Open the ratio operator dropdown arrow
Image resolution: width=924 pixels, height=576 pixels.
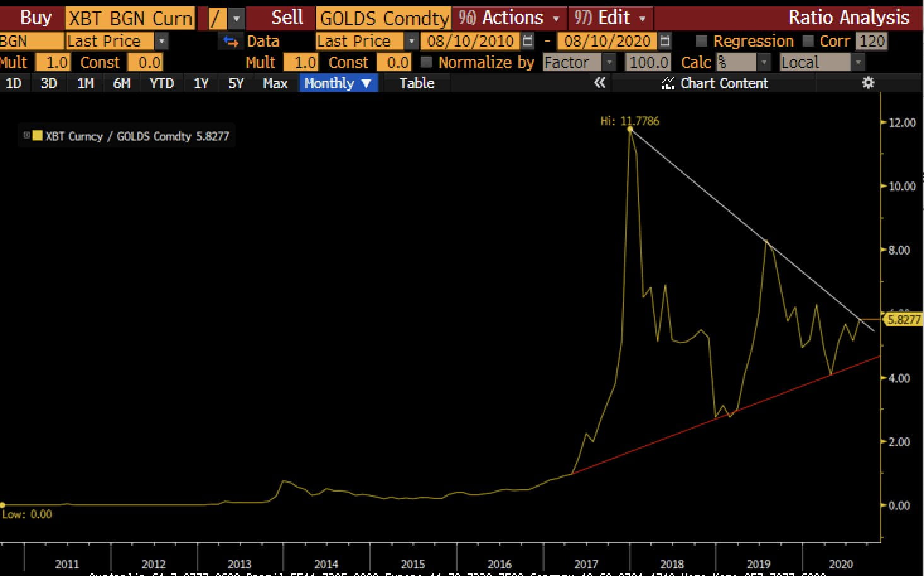click(x=236, y=18)
